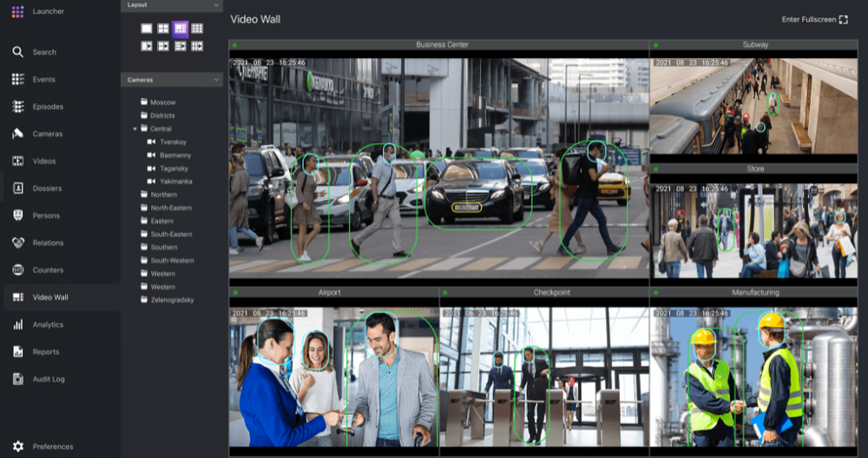The height and width of the screenshot is (458, 868).
Task: Select the 2x2 grid layout icon
Action: pos(163,29)
